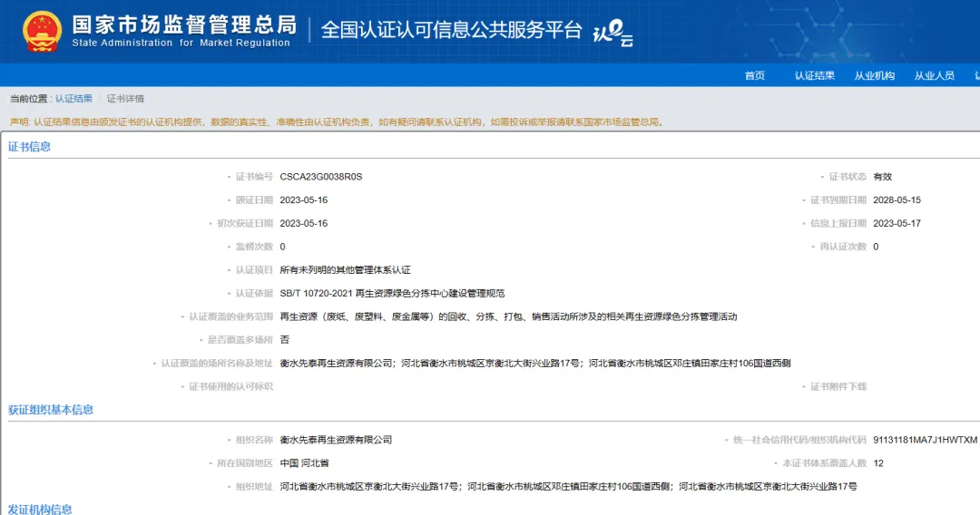Click the 否 value for 是否覆盖多场所

click(284, 340)
